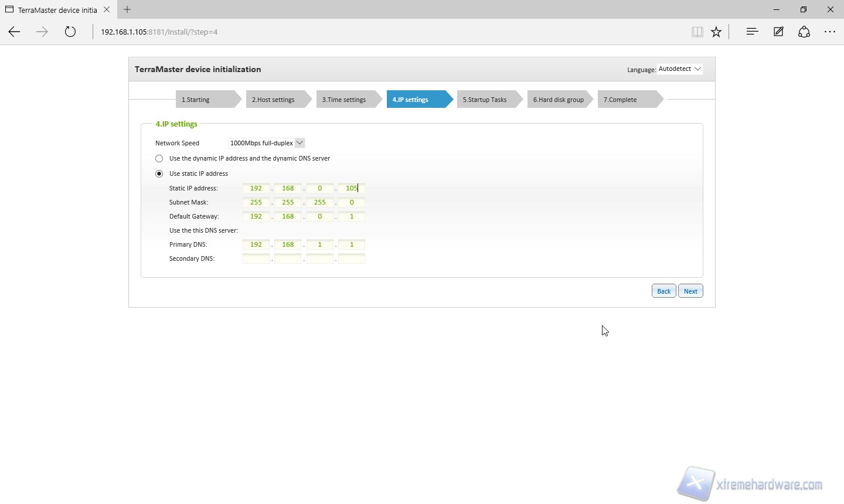Click the Make a Web Note icon
This screenshot has width=844, height=504.
(778, 32)
